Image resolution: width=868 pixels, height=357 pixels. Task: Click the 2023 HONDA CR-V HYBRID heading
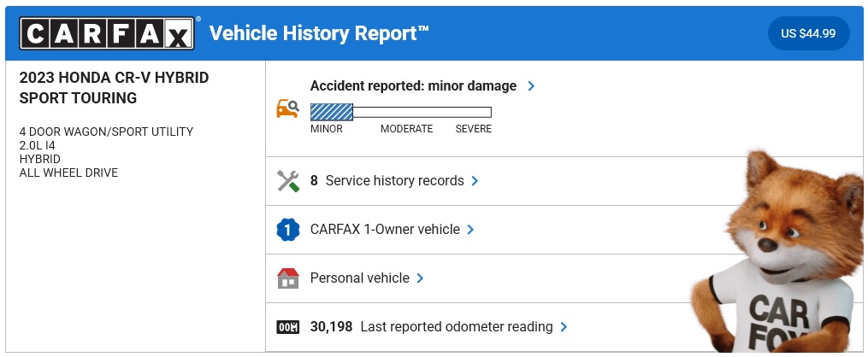[114, 88]
